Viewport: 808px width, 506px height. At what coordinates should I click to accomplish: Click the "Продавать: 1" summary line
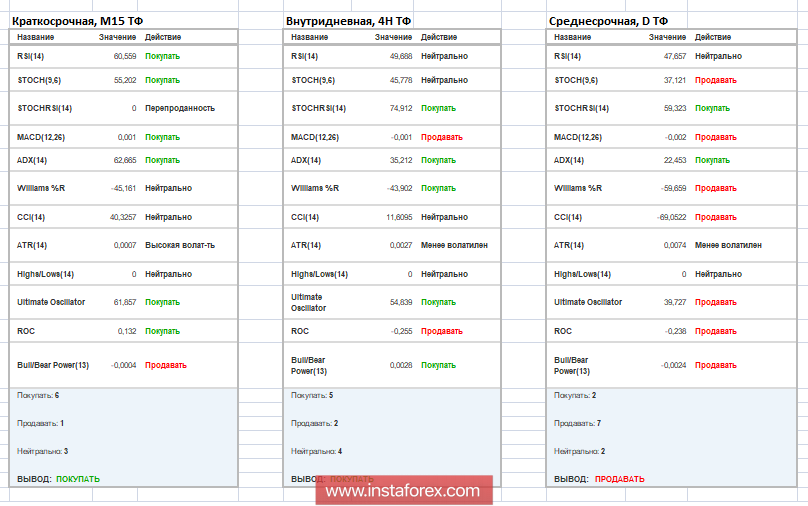(40, 423)
